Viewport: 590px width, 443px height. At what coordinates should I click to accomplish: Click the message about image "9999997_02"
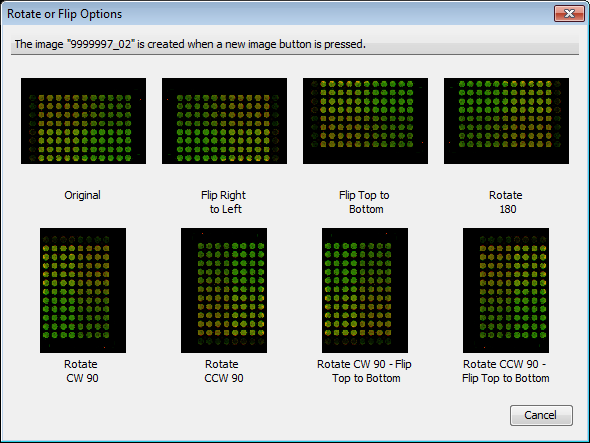190,44
